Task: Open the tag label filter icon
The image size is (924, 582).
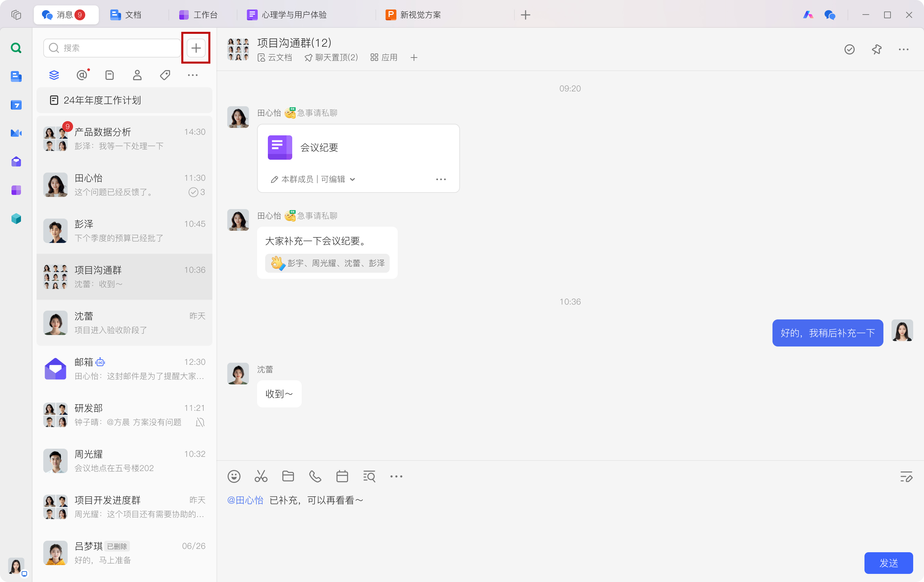Action: pyautogui.click(x=165, y=75)
